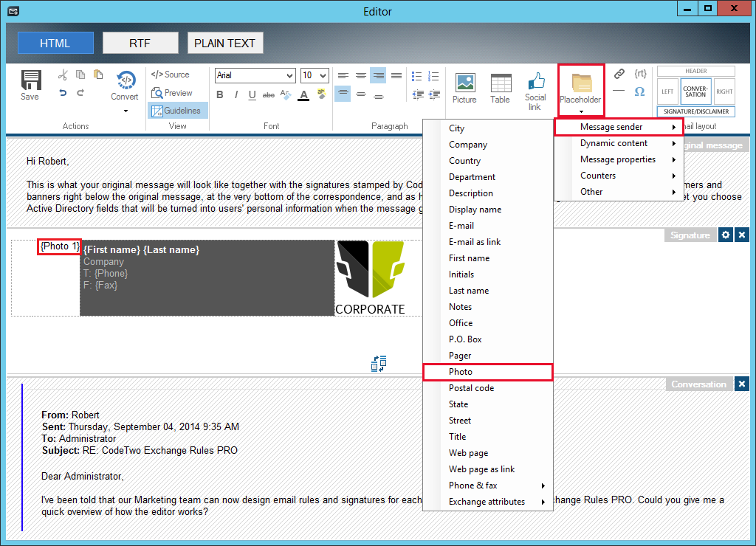Viewport: 756px width, 546px height.
Task: Switch to the RTF tab
Action: pyautogui.click(x=140, y=43)
